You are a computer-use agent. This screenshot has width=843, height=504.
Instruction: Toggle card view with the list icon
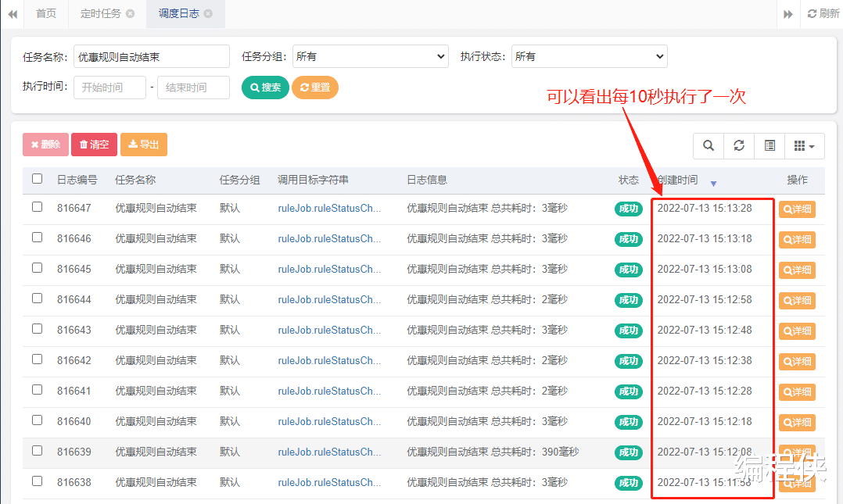coord(769,145)
